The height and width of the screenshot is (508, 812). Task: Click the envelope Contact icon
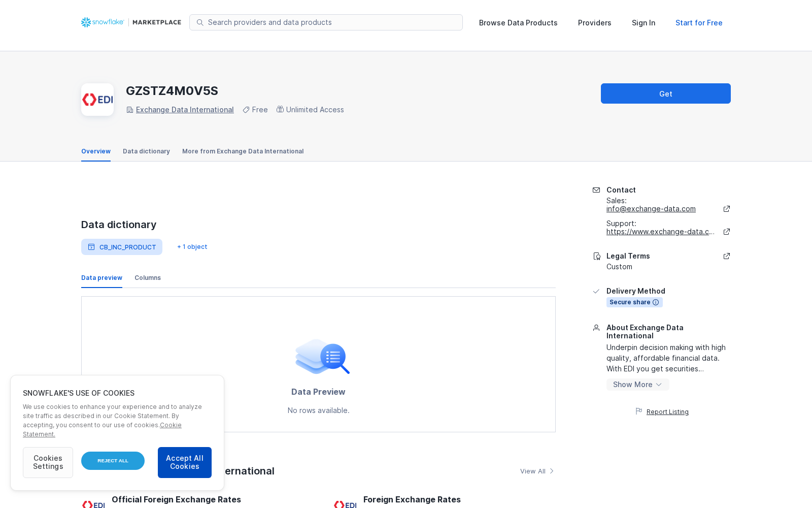tap(596, 190)
